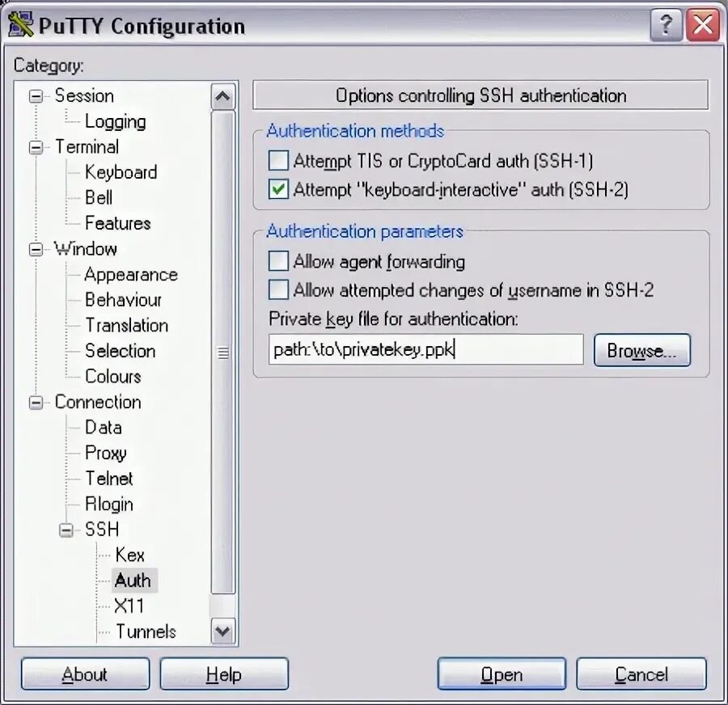Screen dimensions: 728x705
Task: Close the PuTTY Configuration window
Action: click(x=703, y=25)
